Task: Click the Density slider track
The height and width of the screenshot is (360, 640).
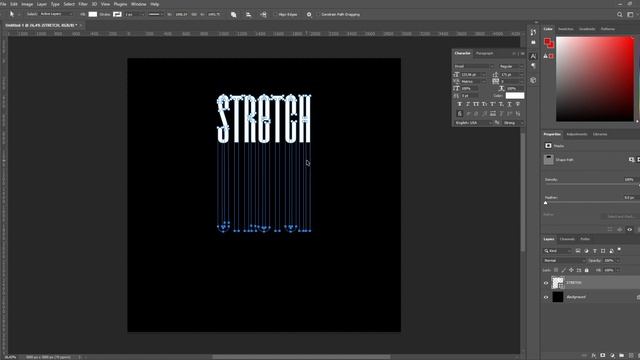Action: (x=591, y=184)
